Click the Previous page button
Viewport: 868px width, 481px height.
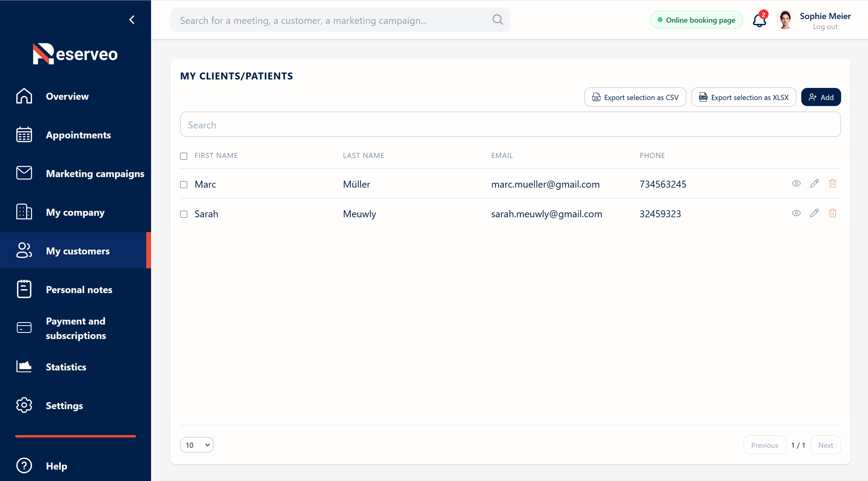(765, 445)
